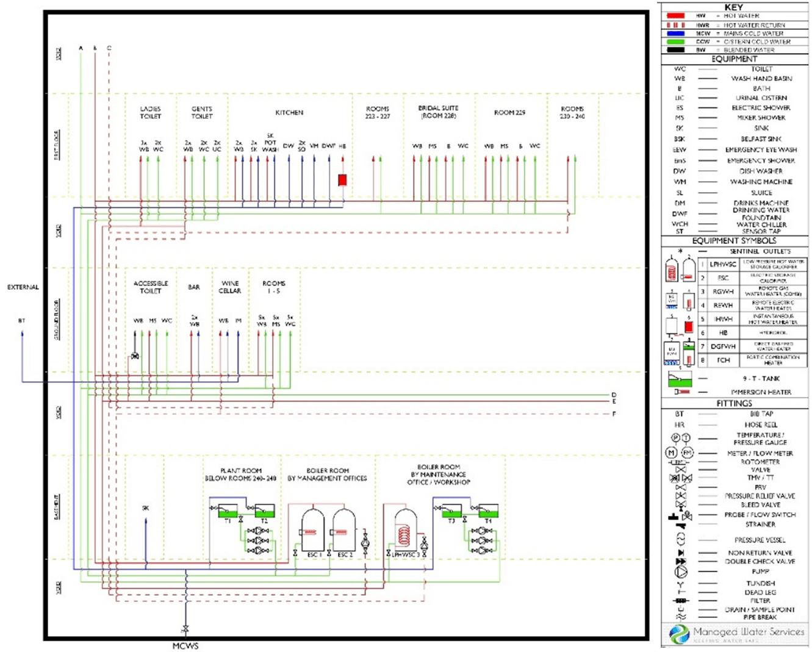Viewport: 812px width, 652px height.
Task: Click the green CCW cistern cold swatch
Action: (x=676, y=42)
